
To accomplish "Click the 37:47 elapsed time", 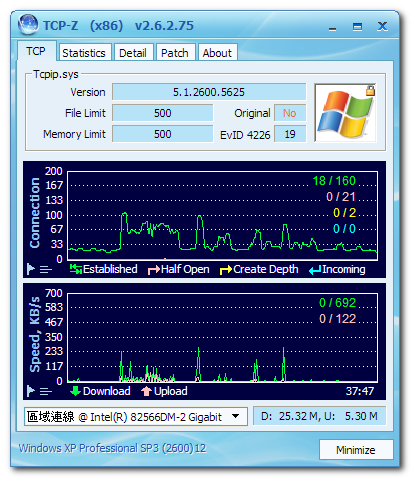I will (x=360, y=391).
